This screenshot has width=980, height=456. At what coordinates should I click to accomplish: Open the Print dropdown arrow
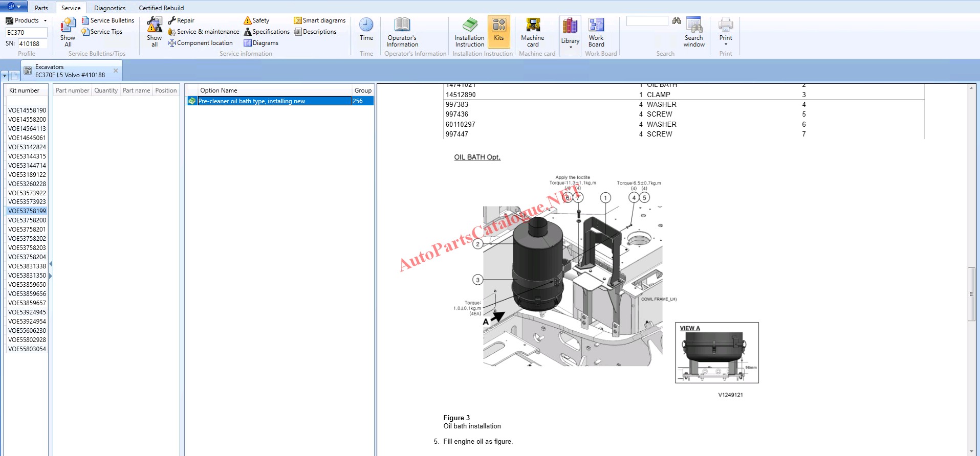tap(726, 44)
